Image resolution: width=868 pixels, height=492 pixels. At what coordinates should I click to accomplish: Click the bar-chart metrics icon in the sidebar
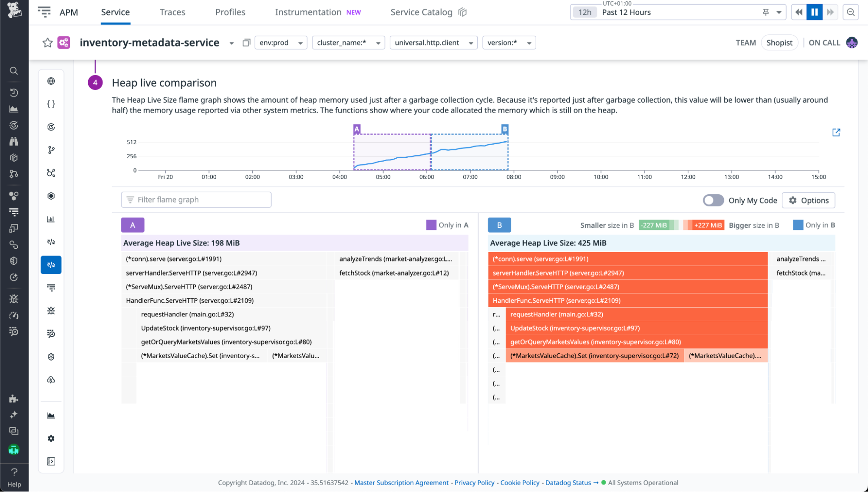[51, 219]
